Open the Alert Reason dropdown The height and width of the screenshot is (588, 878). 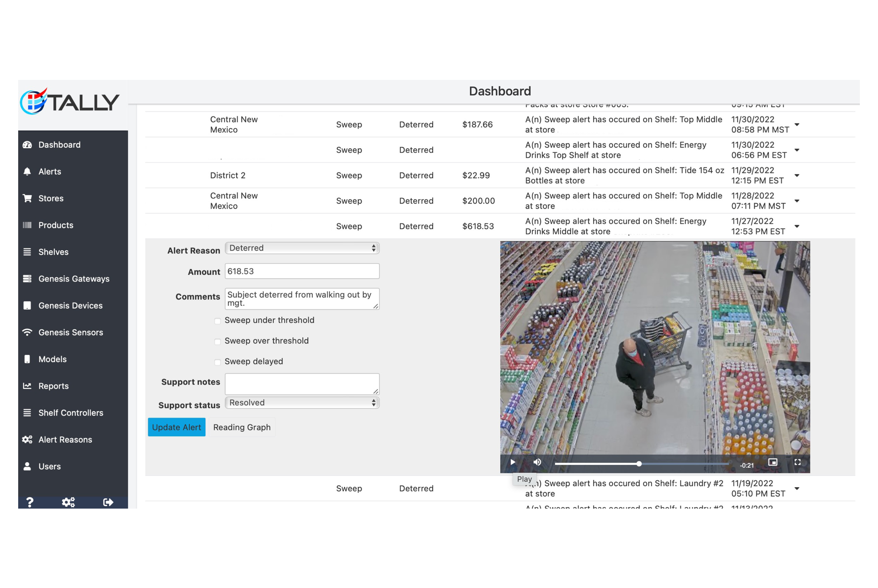302,248
